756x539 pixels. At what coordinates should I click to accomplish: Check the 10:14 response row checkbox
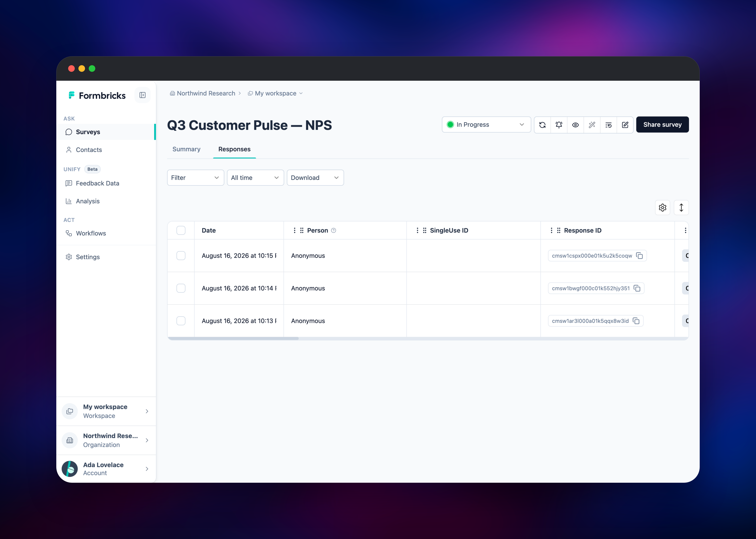(x=181, y=288)
